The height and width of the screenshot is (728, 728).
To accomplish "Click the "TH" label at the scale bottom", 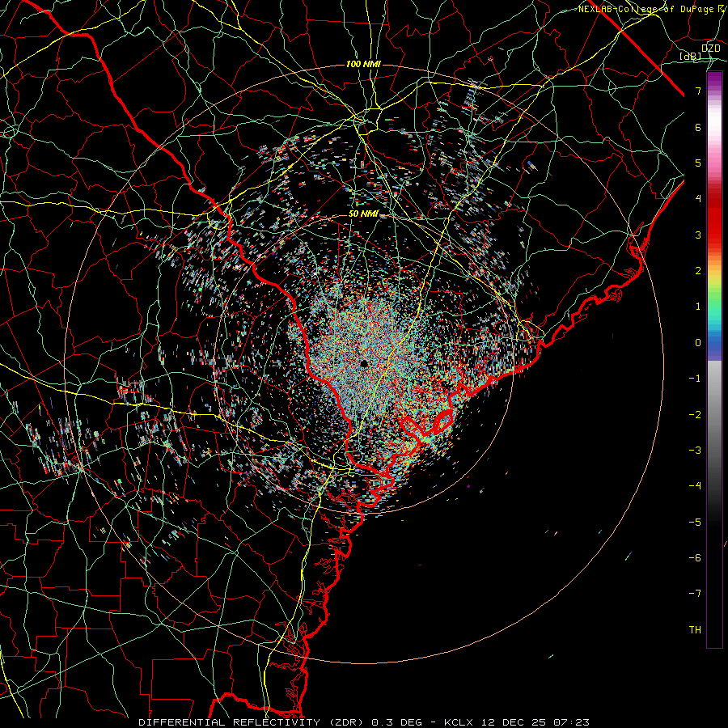I will click(695, 630).
